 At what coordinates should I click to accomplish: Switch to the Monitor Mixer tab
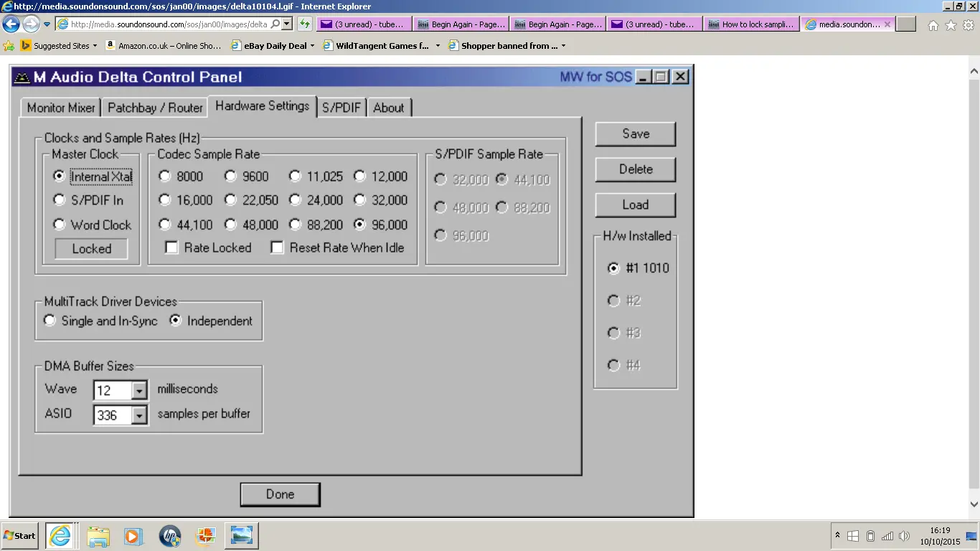pyautogui.click(x=61, y=108)
